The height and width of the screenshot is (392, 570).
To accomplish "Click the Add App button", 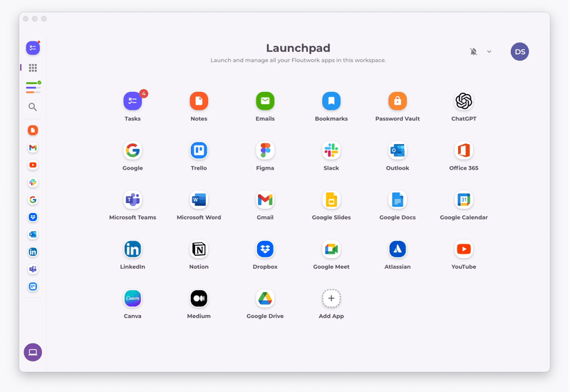I will coord(331,299).
